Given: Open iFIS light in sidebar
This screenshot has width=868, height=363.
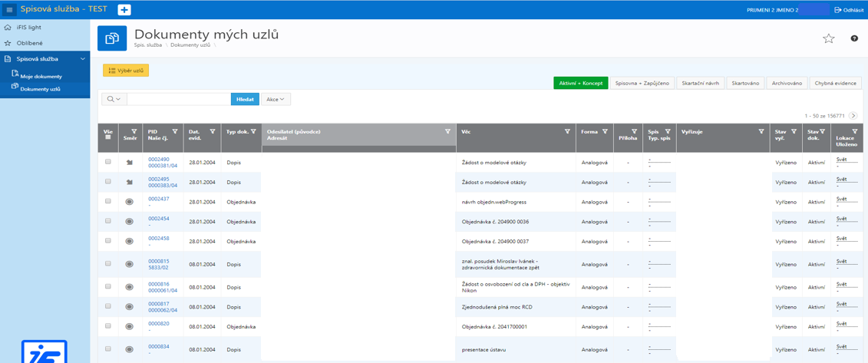Looking at the screenshot, I should point(28,27).
